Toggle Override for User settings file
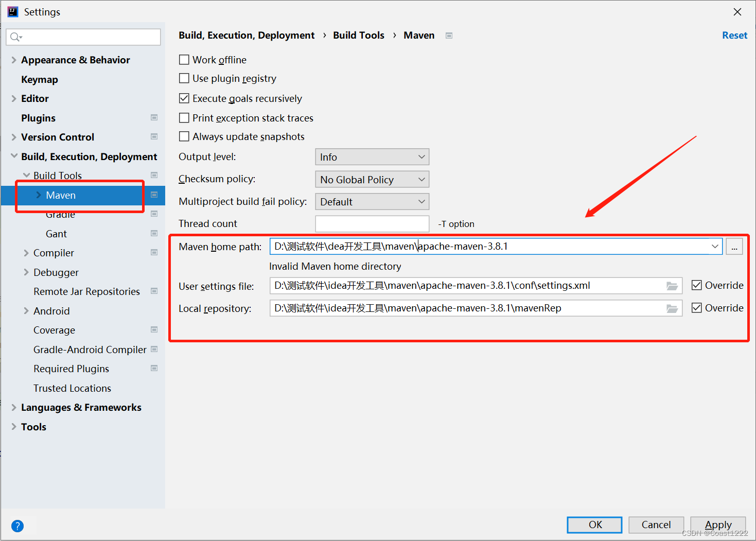Screen dimensions: 756x541 pos(697,285)
